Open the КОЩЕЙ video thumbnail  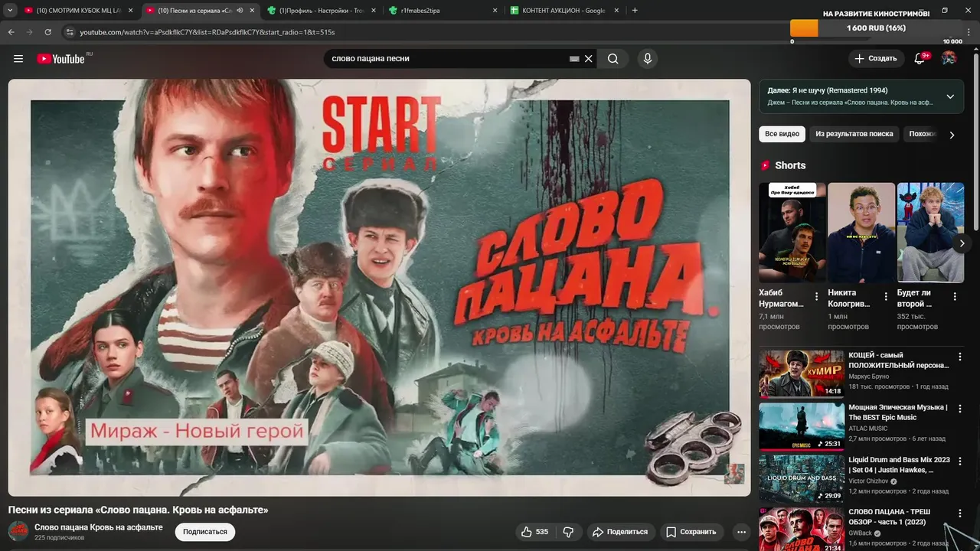coord(801,374)
